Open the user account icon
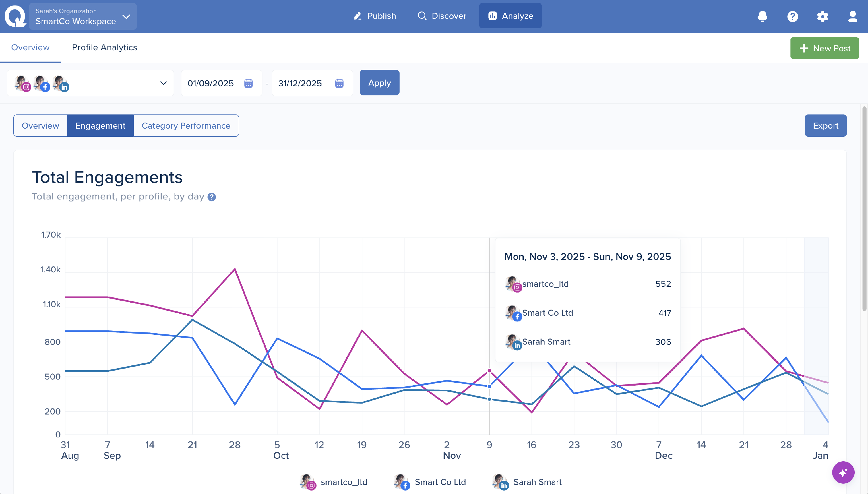Viewport: 868px width, 494px height. tap(852, 16)
